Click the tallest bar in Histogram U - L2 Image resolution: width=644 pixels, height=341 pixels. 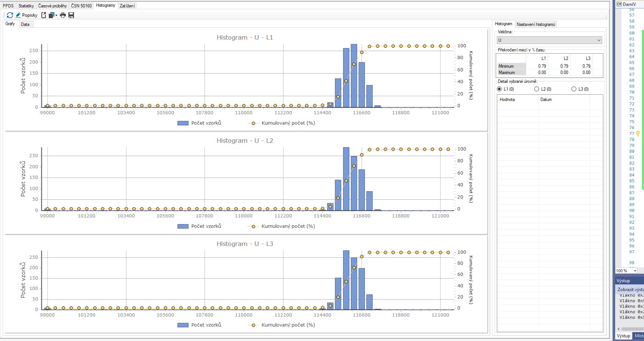(346, 179)
